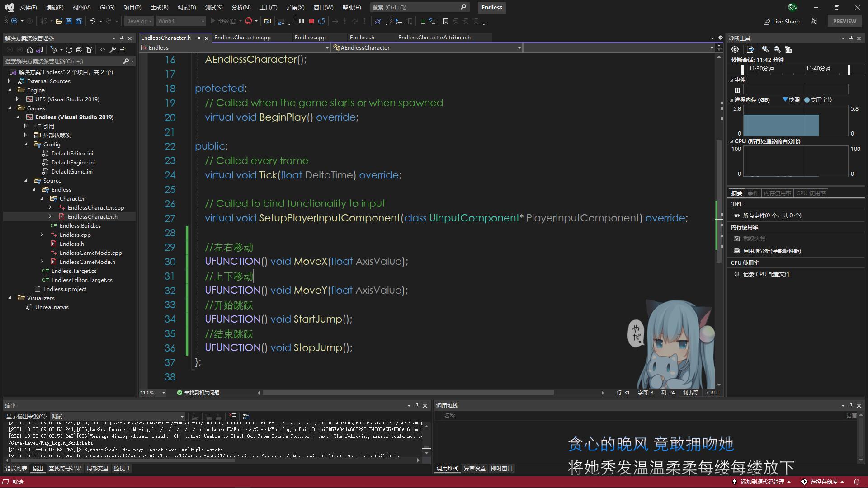Viewport: 868px width, 488px height.
Task: Click Solution Explorer Home icon
Action: pos(30,50)
